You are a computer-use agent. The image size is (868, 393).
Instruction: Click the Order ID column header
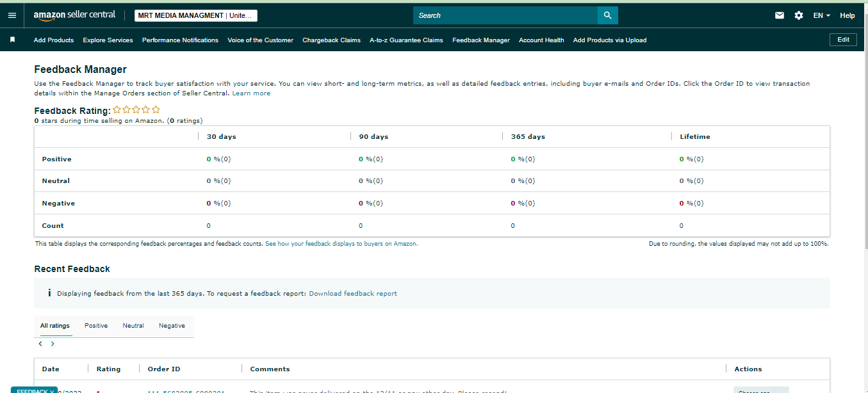pos(164,369)
